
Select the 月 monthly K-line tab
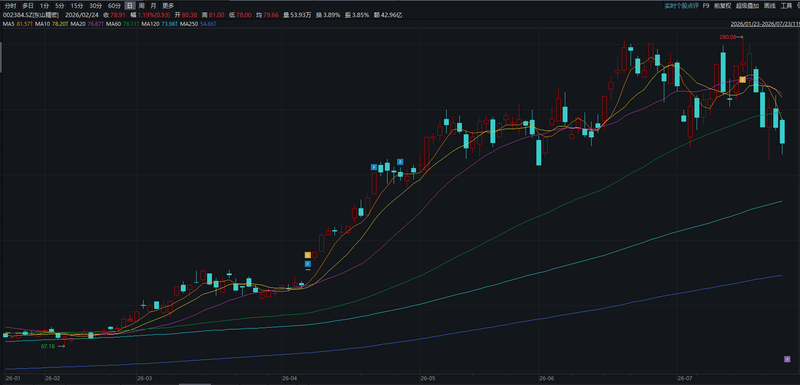153,6
